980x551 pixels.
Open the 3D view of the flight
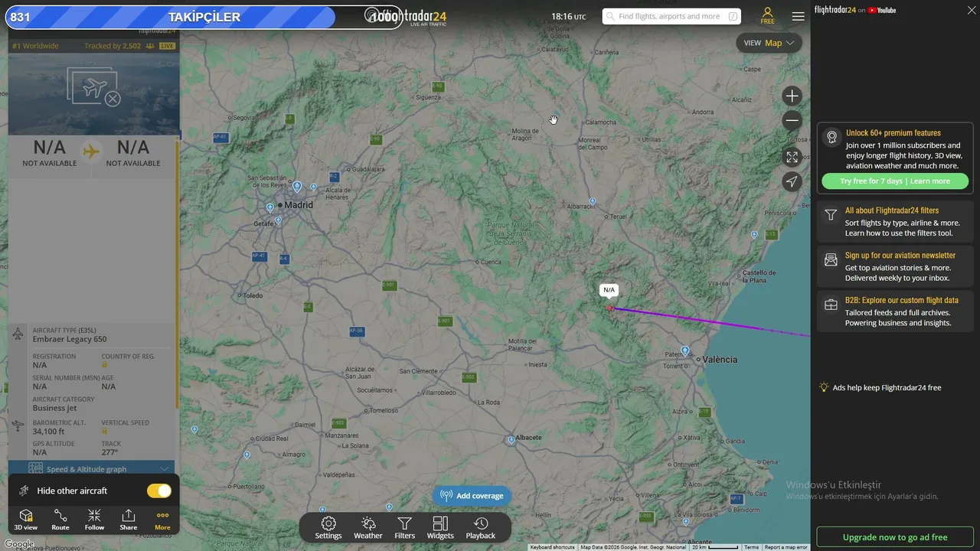pyautogui.click(x=25, y=520)
